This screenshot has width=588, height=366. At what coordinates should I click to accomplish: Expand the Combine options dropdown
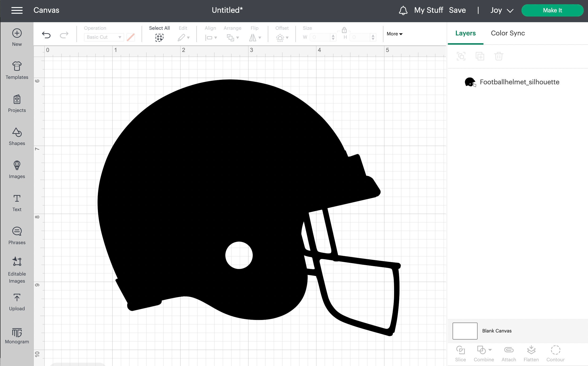point(490,350)
